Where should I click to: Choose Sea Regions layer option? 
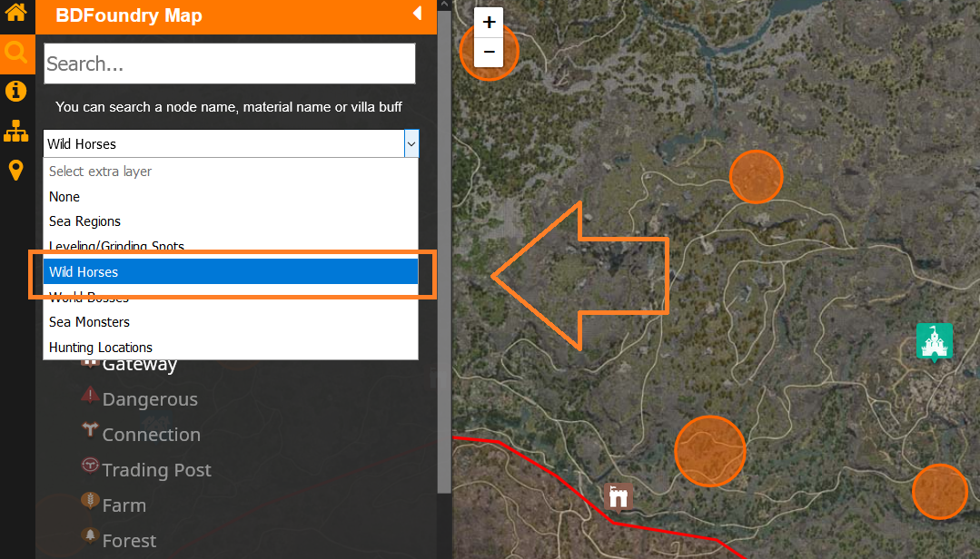(230, 221)
